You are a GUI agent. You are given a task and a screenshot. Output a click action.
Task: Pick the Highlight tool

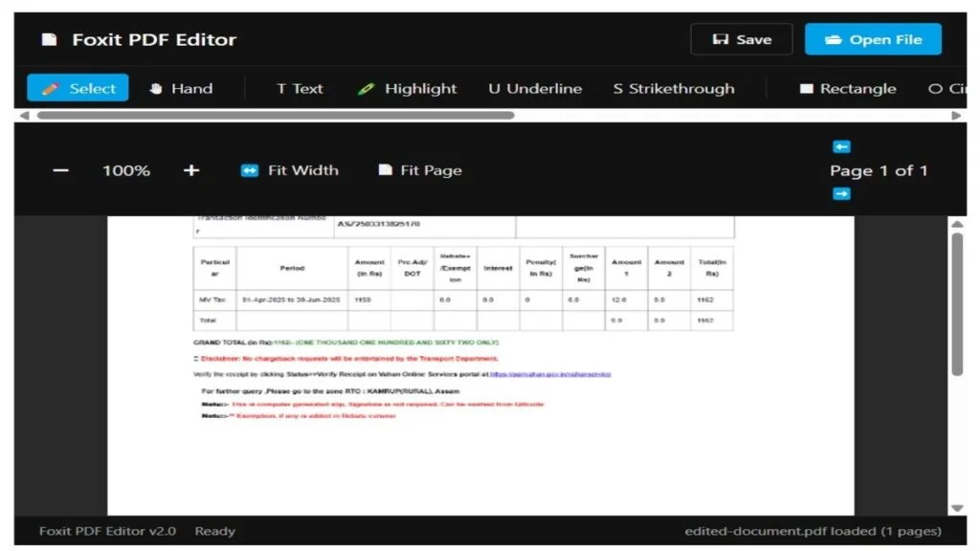408,88
